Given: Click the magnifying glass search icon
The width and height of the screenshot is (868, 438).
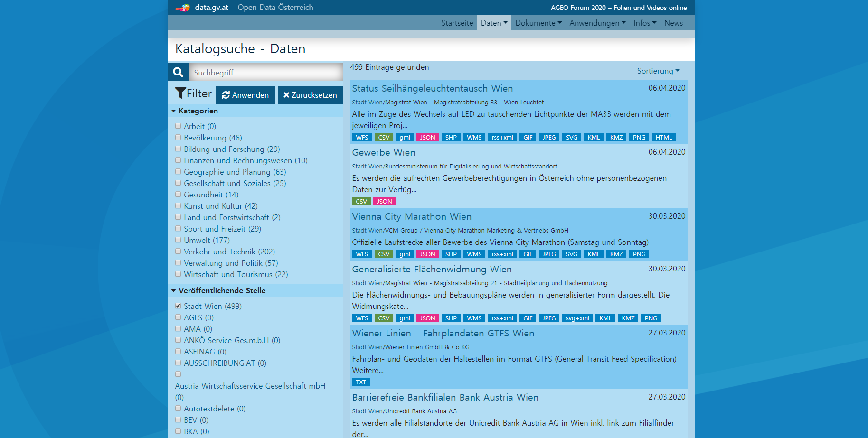Looking at the screenshot, I should click(178, 72).
